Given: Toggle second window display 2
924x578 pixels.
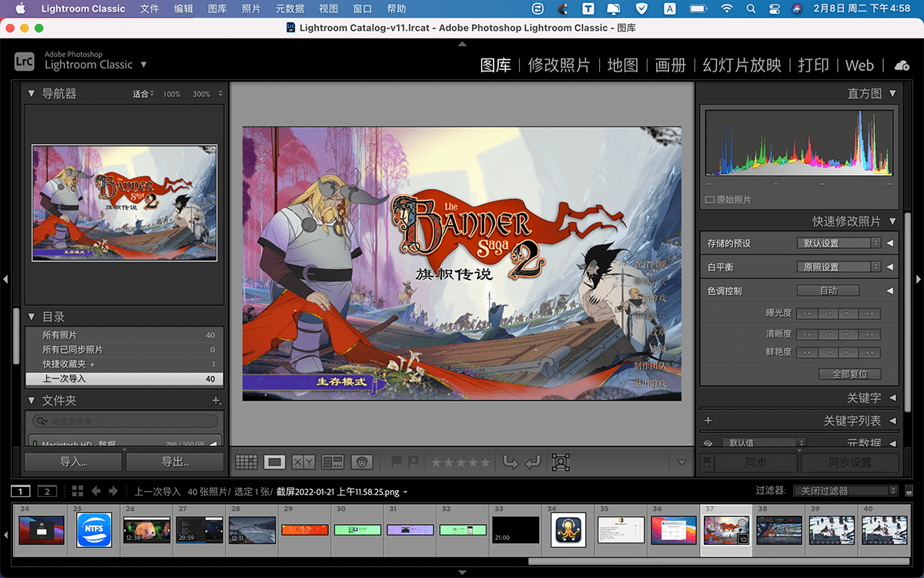Looking at the screenshot, I should click(x=47, y=491).
